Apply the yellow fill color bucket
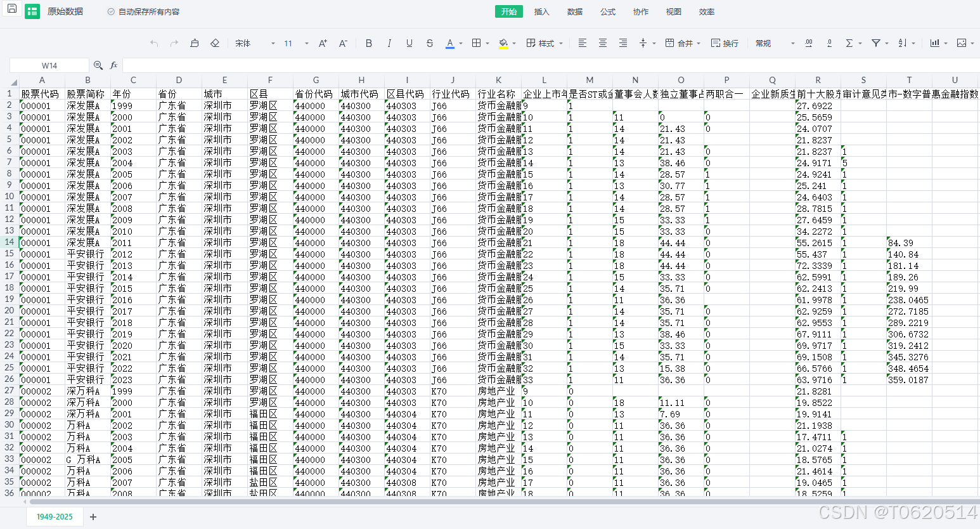Screen dimensions: 980x529 point(503,43)
